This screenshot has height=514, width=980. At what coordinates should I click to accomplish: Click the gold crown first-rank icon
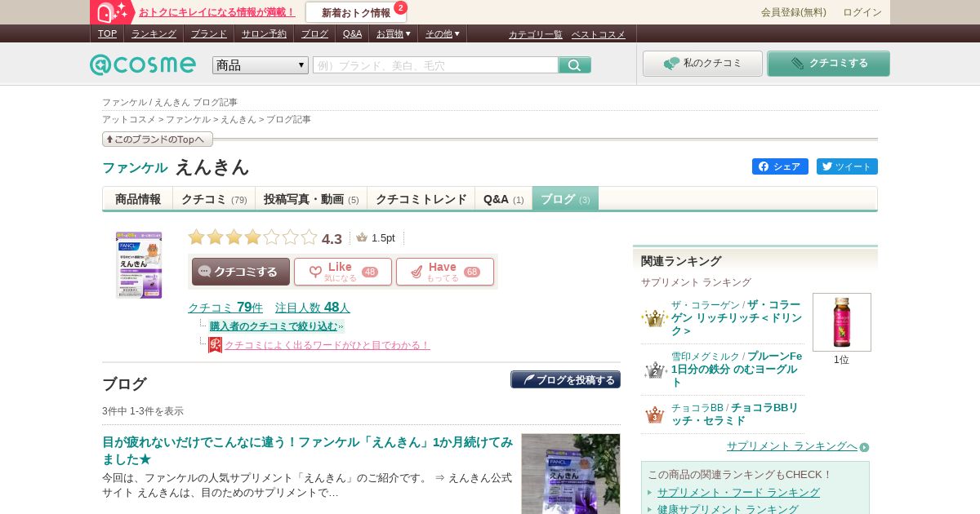pyautogui.click(x=654, y=318)
